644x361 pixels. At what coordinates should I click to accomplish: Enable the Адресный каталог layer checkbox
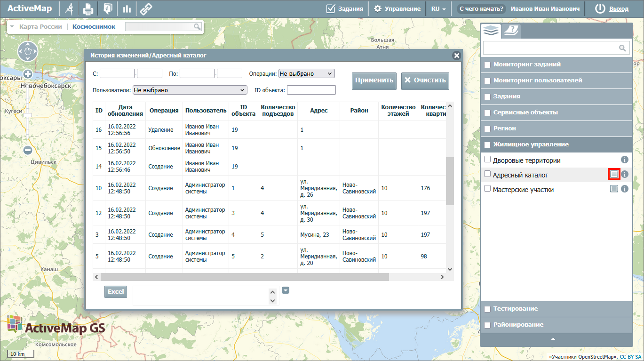coord(487,174)
